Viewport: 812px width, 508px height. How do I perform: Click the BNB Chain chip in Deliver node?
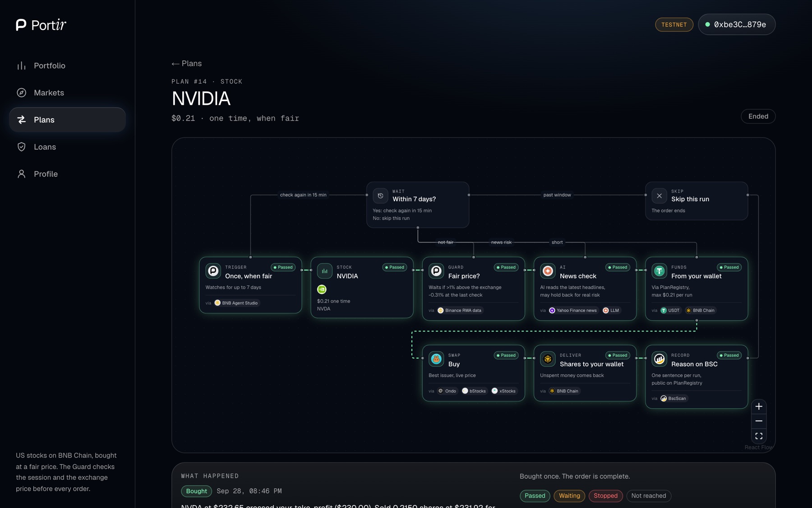[564, 391]
